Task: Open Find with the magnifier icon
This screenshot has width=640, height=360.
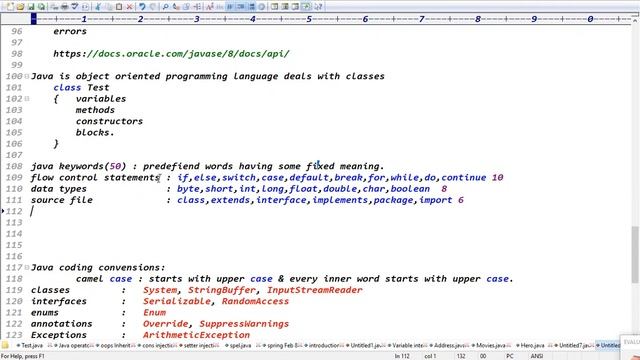Action: 165,7
